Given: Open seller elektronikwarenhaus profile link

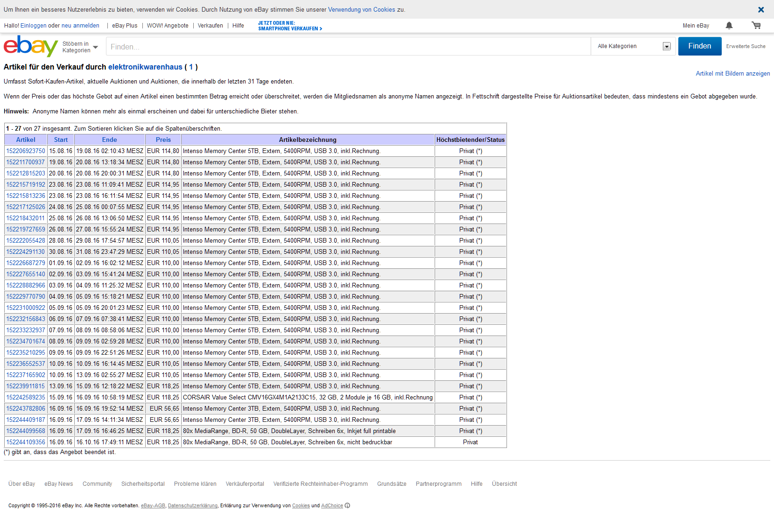Looking at the screenshot, I should 145,67.
